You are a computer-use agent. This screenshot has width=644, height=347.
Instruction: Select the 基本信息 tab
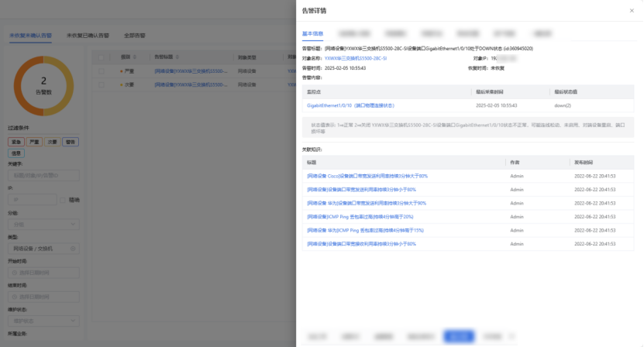click(x=313, y=34)
